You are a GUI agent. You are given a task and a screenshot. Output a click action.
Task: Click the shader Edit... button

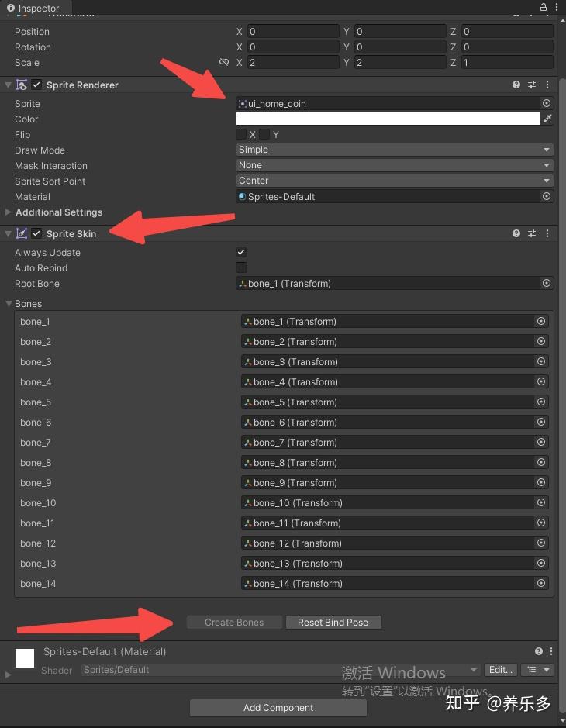[x=501, y=670]
